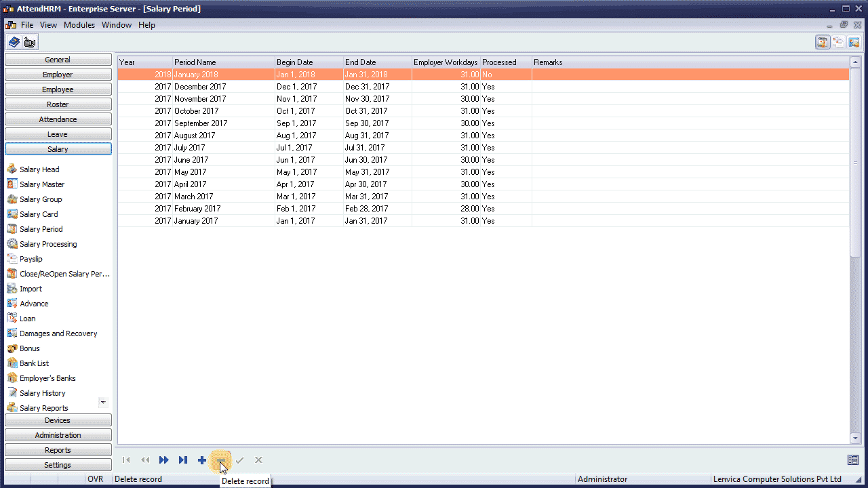Sort by Employer Workdays column header
The height and width of the screenshot is (488, 868).
tap(446, 62)
